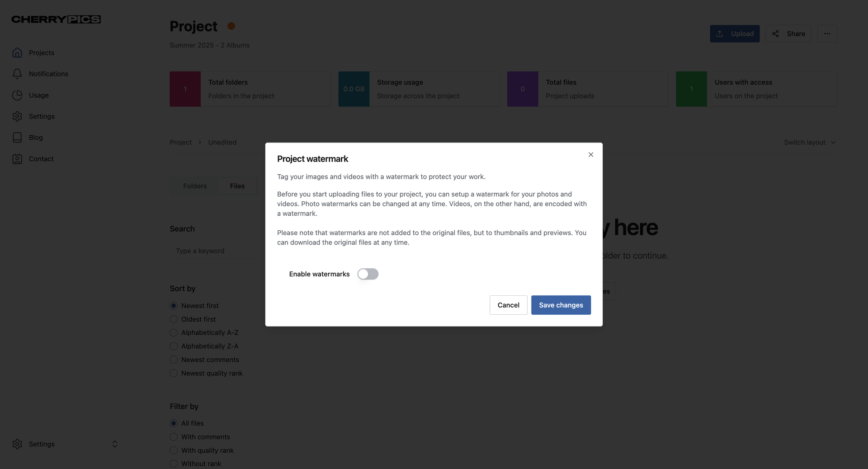Image resolution: width=868 pixels, height=469 pixels.
Task: Click the orange project color dot
Action: pos(231,26)
